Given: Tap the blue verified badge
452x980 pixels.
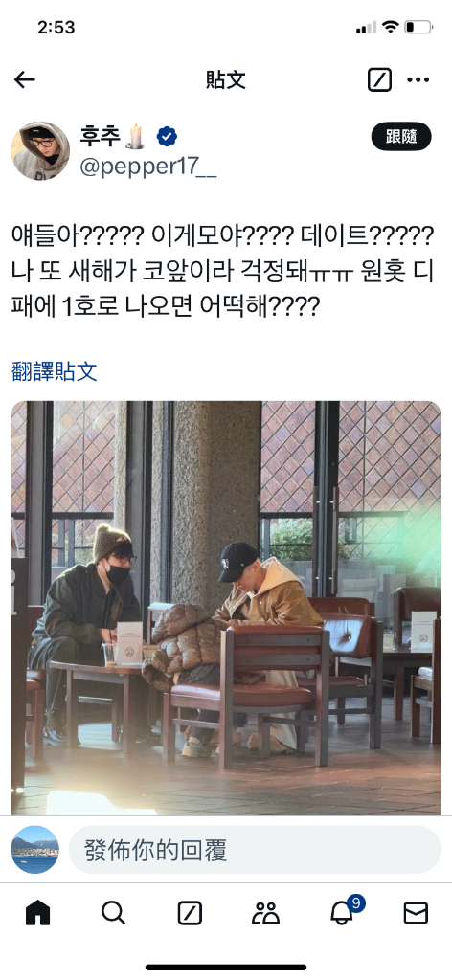Looking at the screenshot, I should 167,136.
